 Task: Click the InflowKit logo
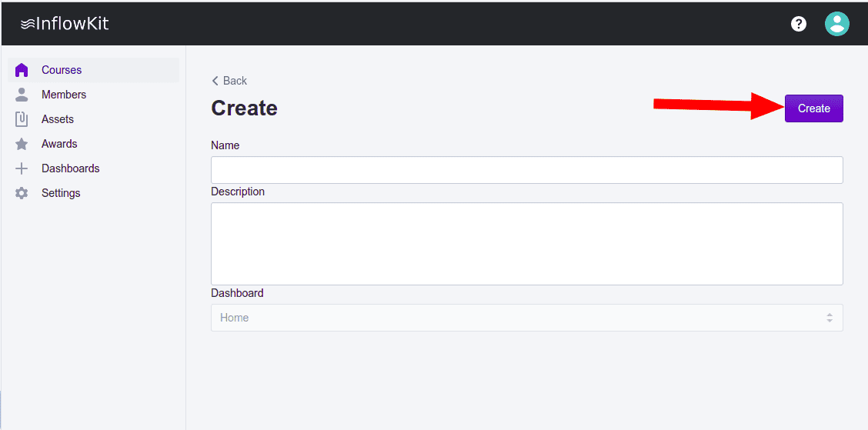65,24
